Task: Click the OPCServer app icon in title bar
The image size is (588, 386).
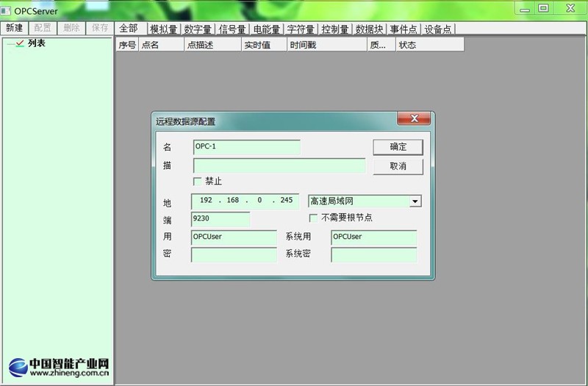Action: click(x=7, y=11)
